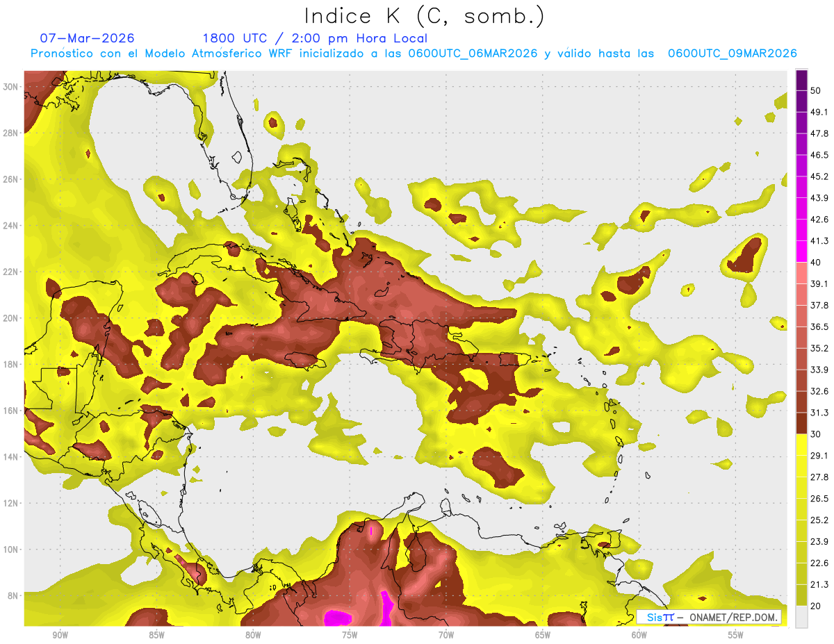Click the 18N latitude label
Viewport: 834px width, 644px height.
pyautogui.click(x=11, y=364)
